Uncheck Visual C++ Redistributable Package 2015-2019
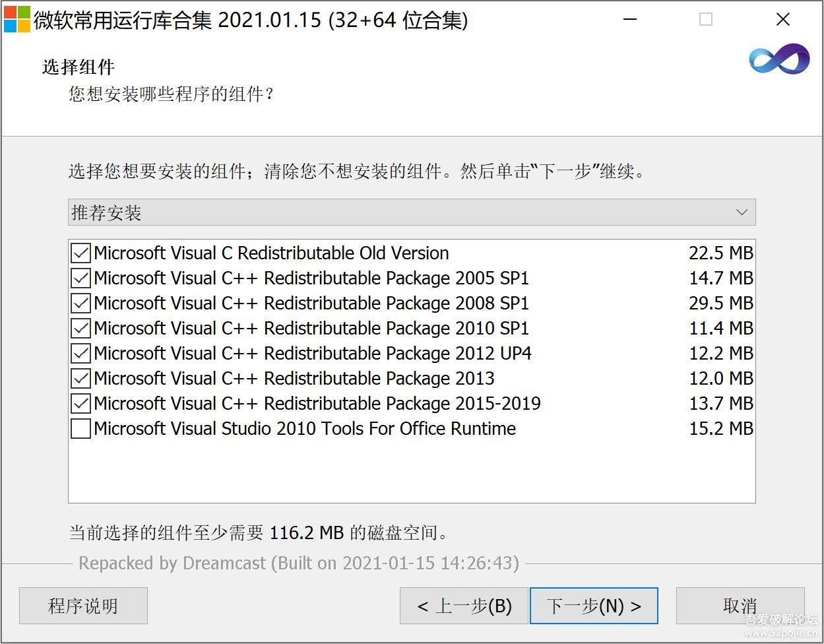This screenshot has width=824, height=644. [x=80, y=404]
